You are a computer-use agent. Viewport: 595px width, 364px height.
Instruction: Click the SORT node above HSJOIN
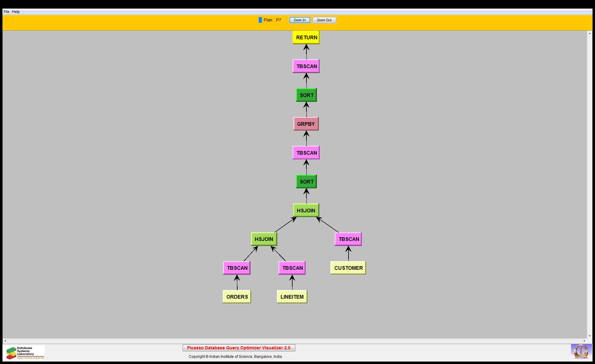click(306, 182)
